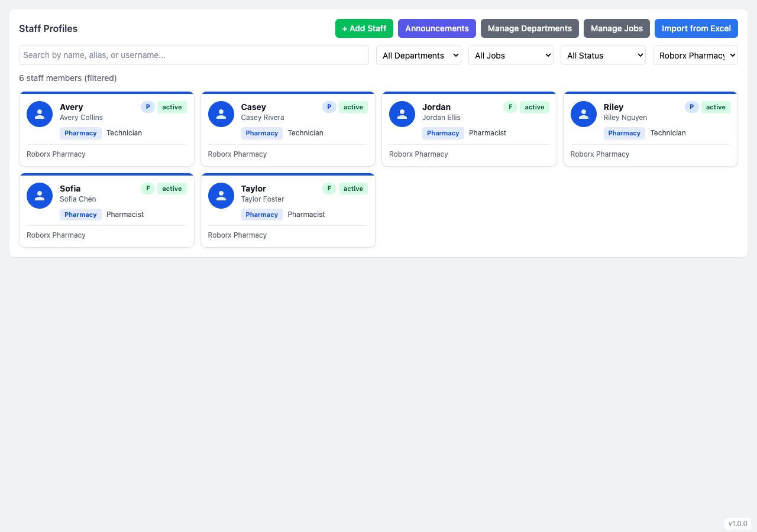757x532 pixels.
Task: Click Avery's profile avatar icon
Action: 40,114
